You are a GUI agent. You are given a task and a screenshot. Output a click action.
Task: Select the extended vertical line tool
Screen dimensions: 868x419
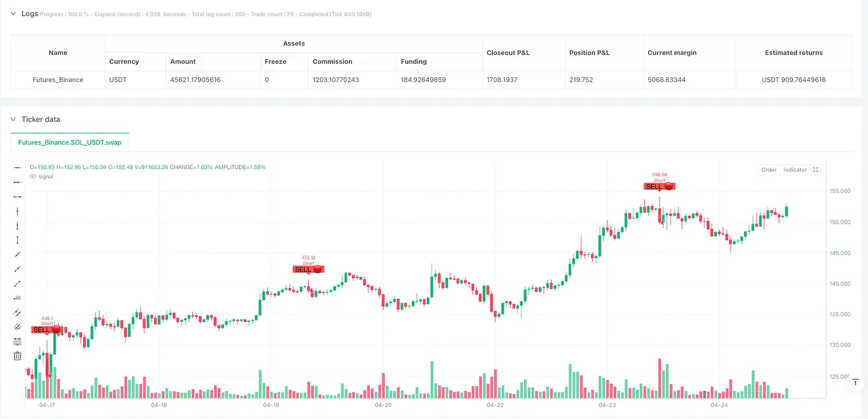tap(17, 225)
